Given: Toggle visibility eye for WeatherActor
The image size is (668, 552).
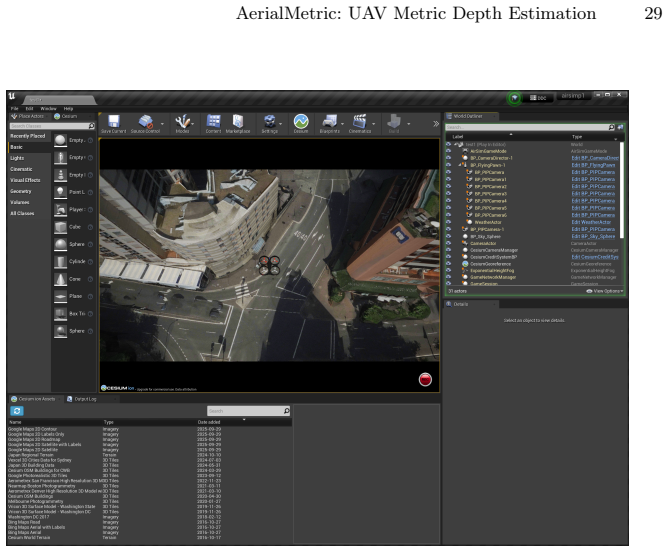Looking at the screenshot, I should pos(449,222).
